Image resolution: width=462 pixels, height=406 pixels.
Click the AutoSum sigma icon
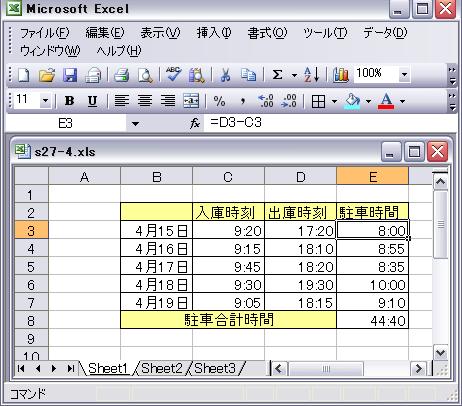coord(277,75)
